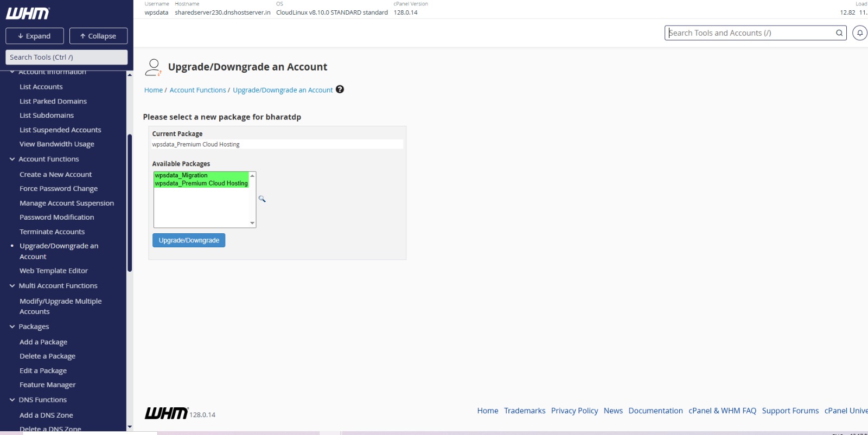Collapse the Multi Account Functions section
Image resolution: width=868 pixels, height=435 pixels.
(x=12, y=286)
